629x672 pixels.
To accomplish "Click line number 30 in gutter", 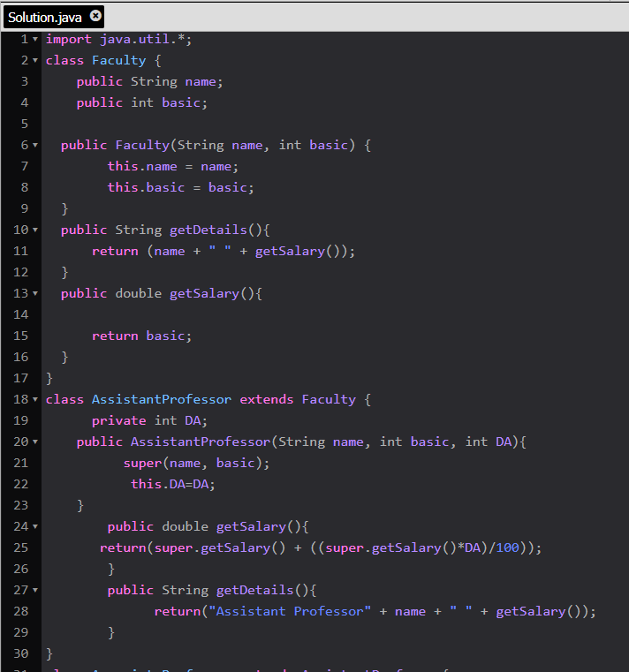I will pos(20,653).
